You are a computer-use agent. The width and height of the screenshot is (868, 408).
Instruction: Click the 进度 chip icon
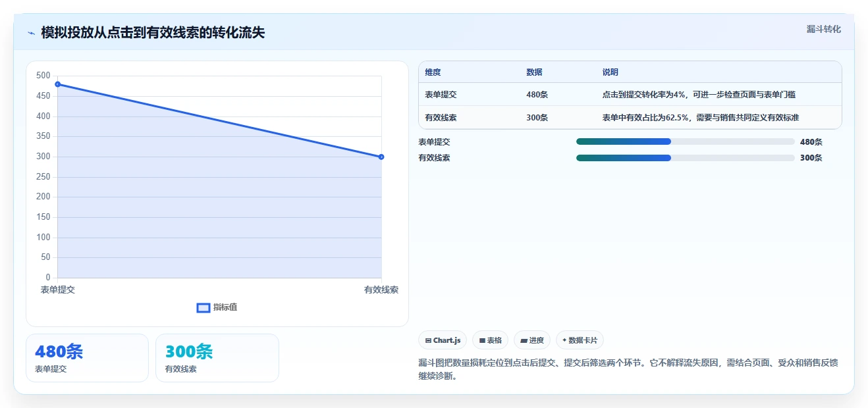click(524, 340)
